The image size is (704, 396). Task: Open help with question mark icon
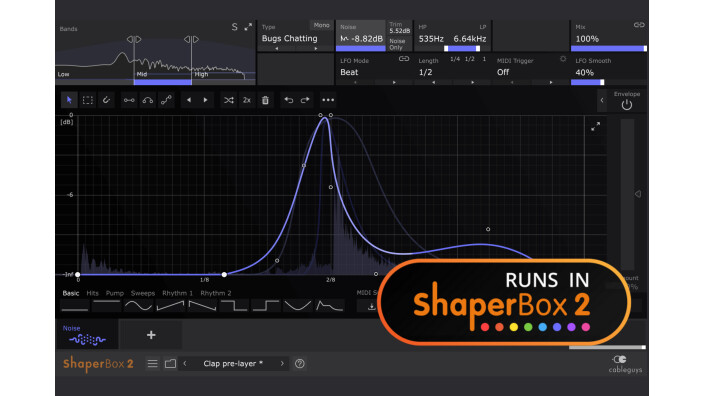tap(299, 364)
